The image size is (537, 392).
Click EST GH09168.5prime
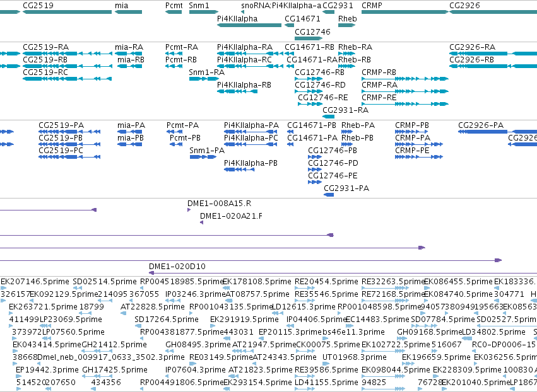coord(430,332)
